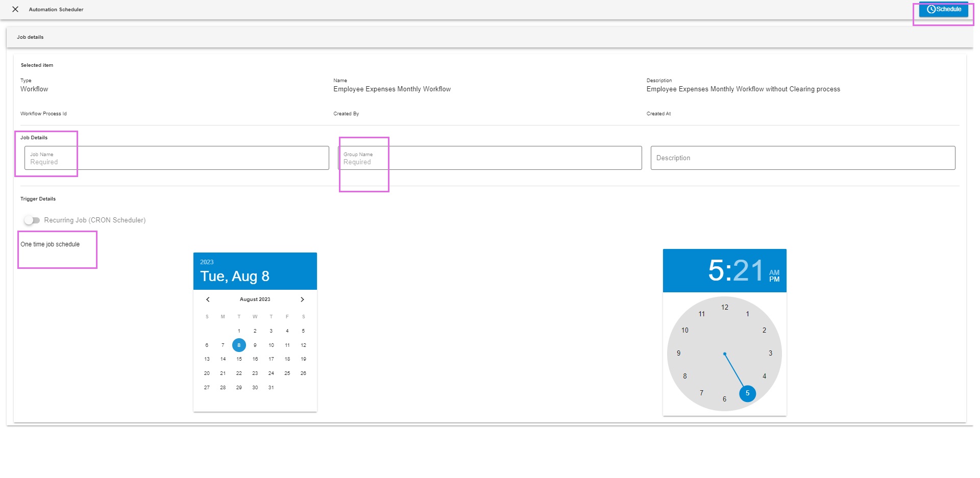
Task: Select August 23 in calendar
Action: pos(255,373)
